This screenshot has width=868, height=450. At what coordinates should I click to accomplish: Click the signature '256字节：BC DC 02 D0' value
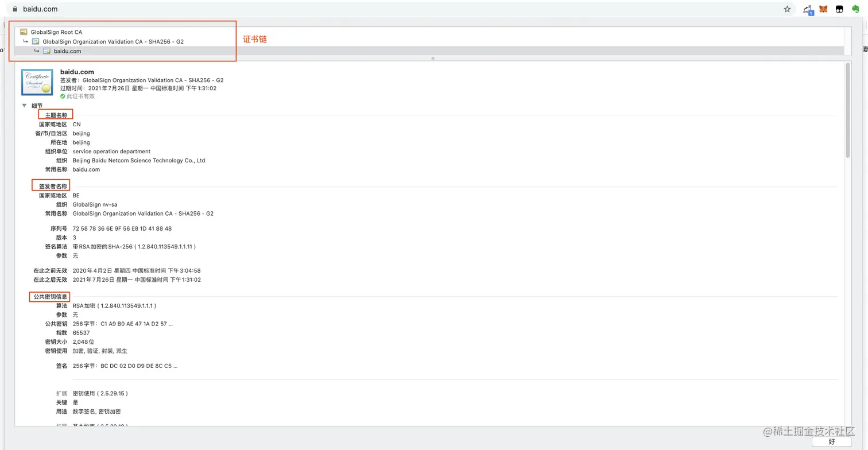[125, 366]
